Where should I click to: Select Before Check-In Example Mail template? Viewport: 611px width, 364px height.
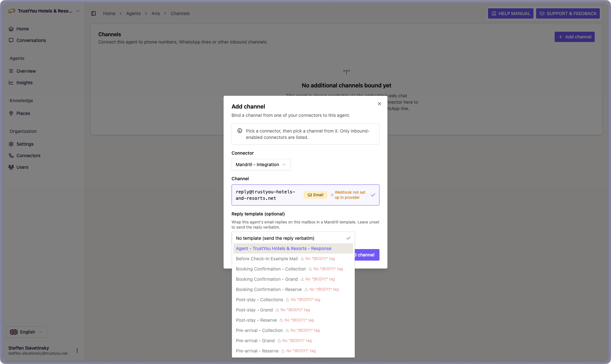293,259
